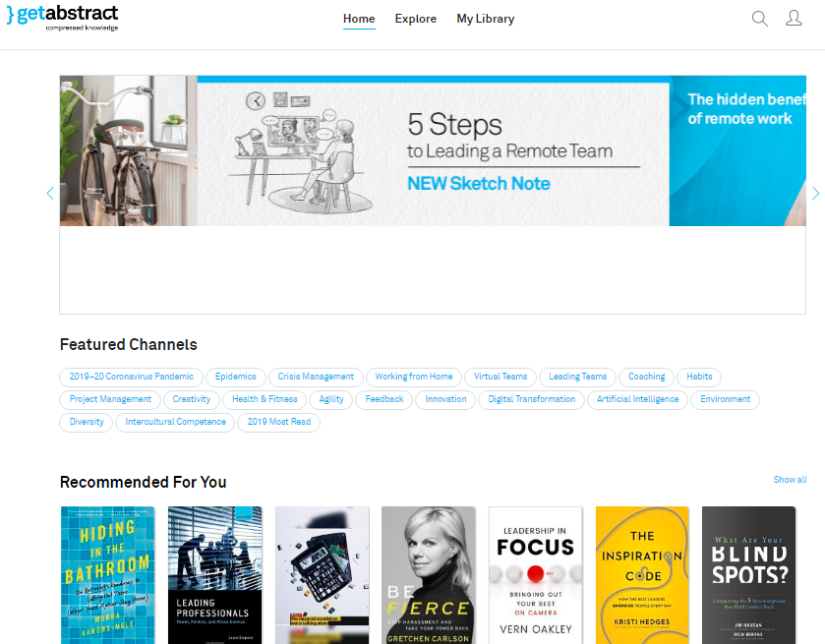Open the bicycle photo banner slide
This screenshot has height=644, width=825.
129,151
